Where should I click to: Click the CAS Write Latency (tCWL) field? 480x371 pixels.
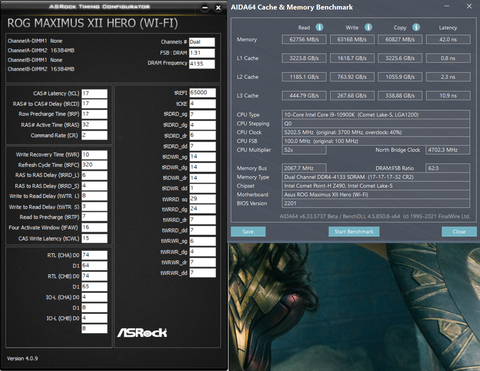pos(94,238)
